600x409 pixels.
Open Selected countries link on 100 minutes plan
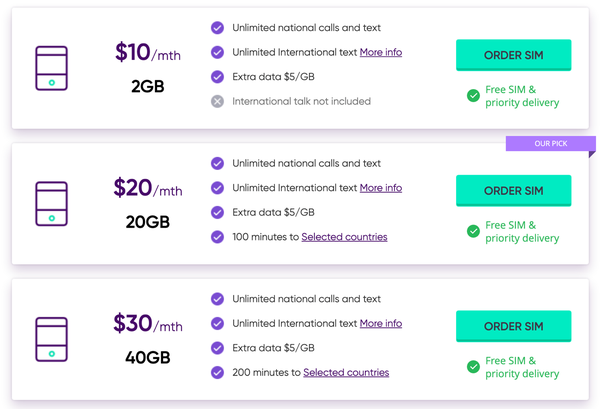coord(344,237)
